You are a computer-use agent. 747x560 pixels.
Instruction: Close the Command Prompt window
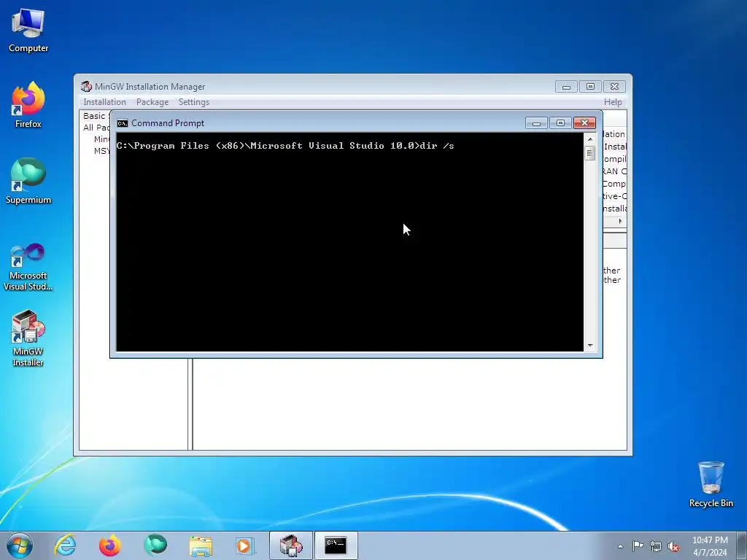(x=584, y=123)
